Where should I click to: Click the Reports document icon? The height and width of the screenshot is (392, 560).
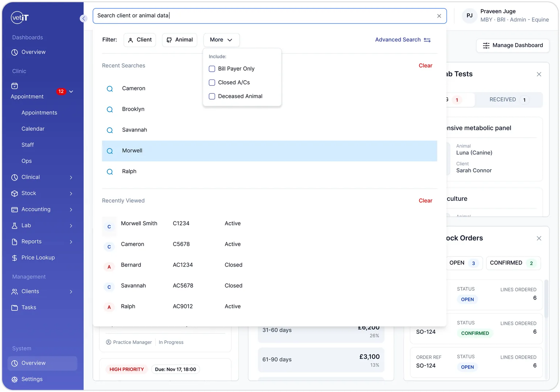[15, 241]
